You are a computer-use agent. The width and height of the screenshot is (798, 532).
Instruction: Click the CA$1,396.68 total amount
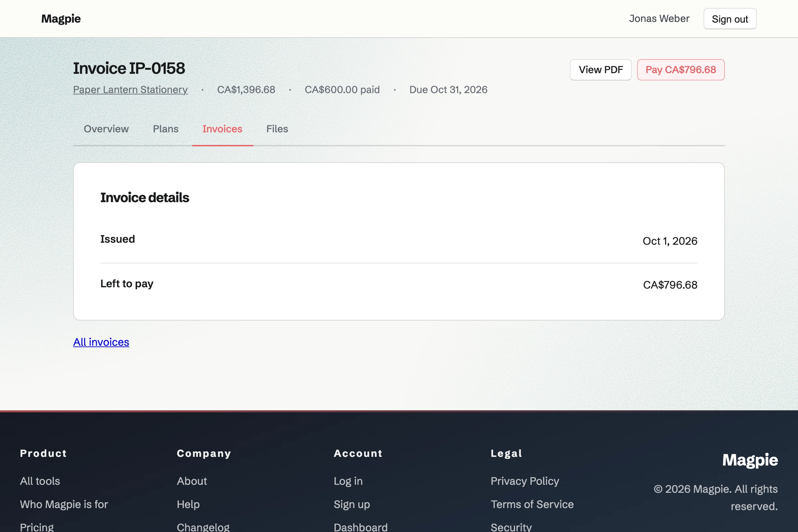pyautogui.click(x=246, y=89)
